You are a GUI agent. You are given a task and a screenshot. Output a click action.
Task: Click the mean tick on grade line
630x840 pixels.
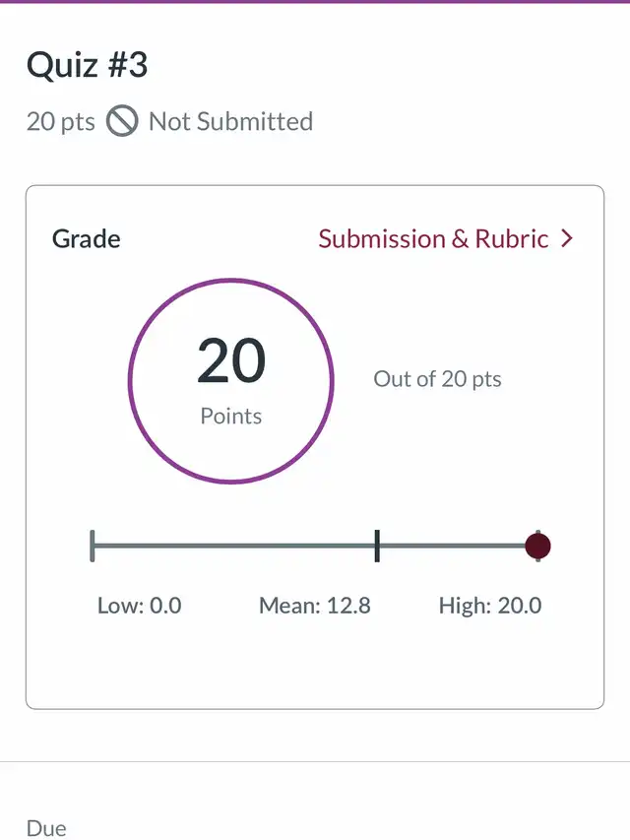[x=377, y=546]
